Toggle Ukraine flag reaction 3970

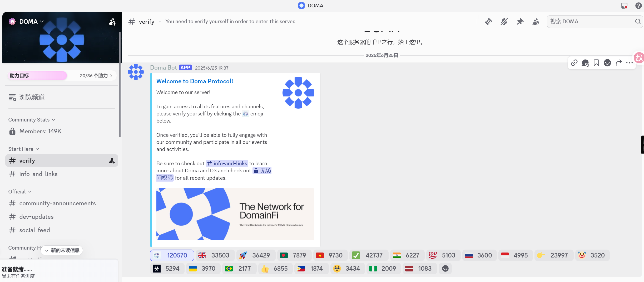tap(203, 269)
